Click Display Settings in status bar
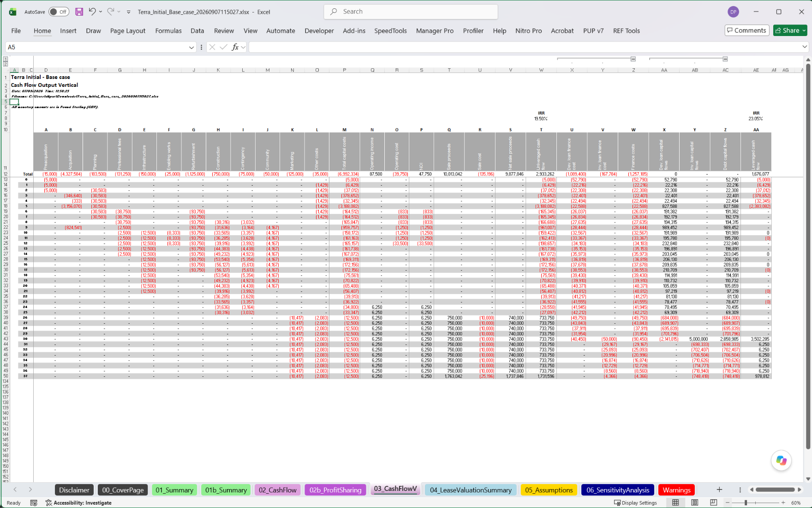The width and height of the screenshot is (812, 508). (635, 503)
